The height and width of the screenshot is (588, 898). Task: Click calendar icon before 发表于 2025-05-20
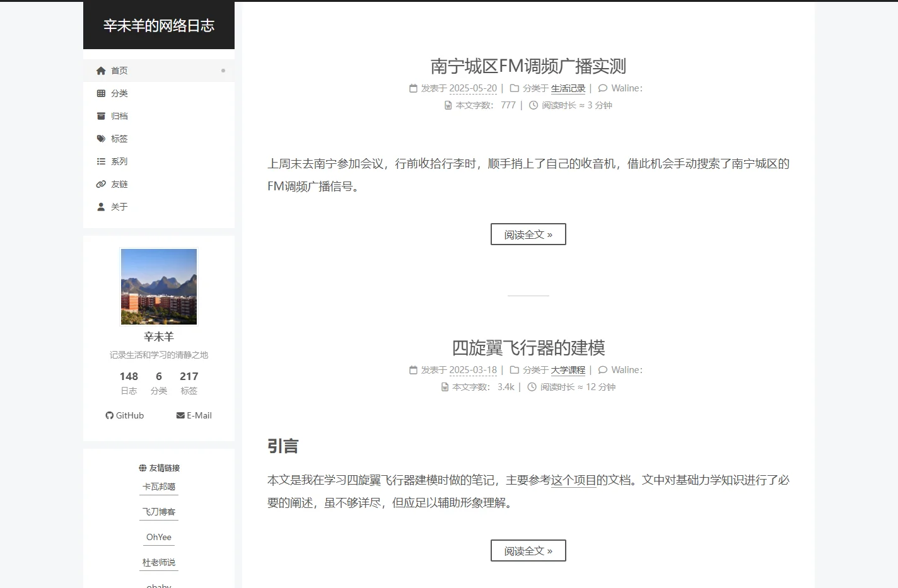pos(413,88)
